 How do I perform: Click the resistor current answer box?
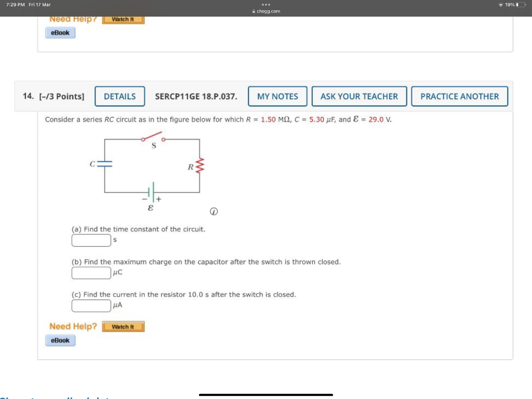pos(91,305)
